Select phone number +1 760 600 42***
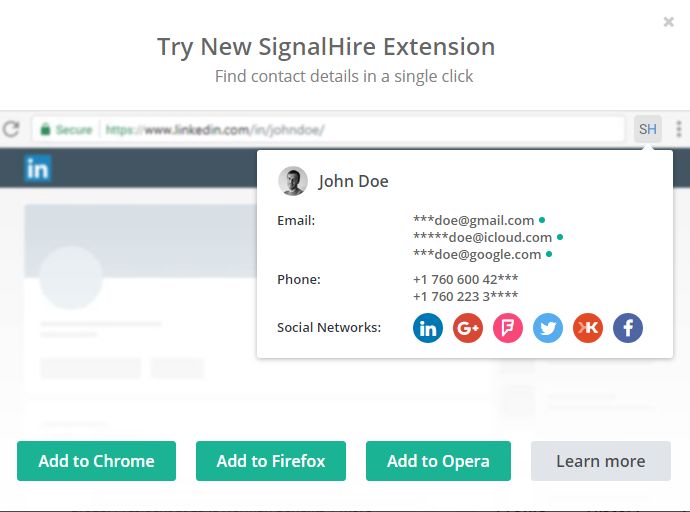This screenshot has height=512, width=690. coord(466,279)
